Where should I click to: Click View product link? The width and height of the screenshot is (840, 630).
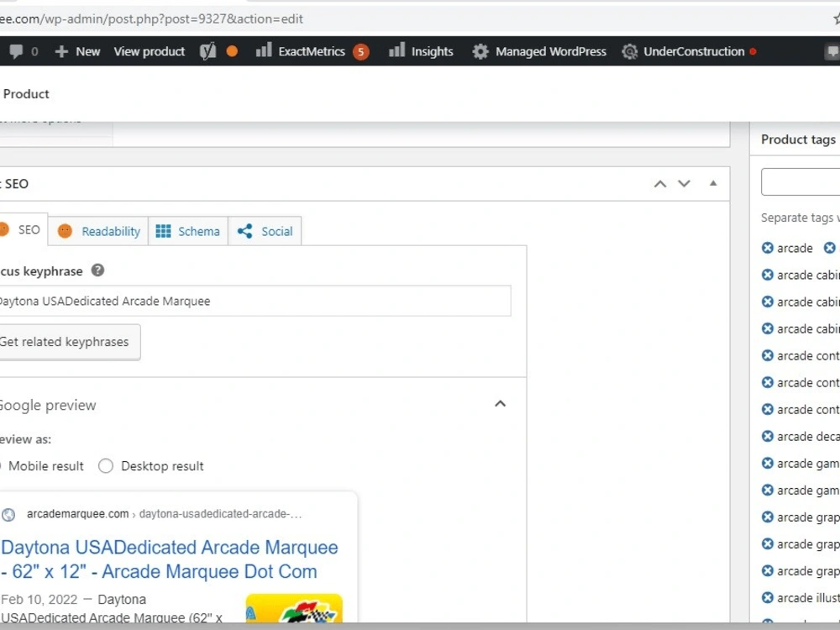point(149,51)
